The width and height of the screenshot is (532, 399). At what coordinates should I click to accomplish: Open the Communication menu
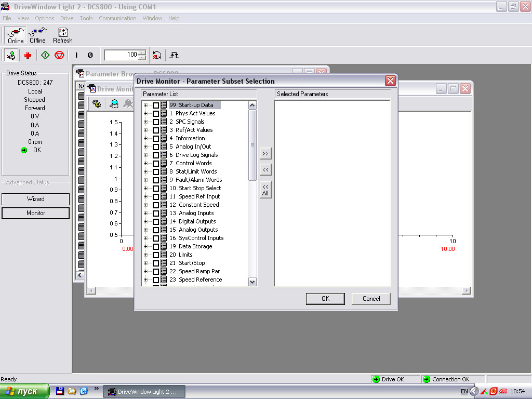[x=117, y=18]
